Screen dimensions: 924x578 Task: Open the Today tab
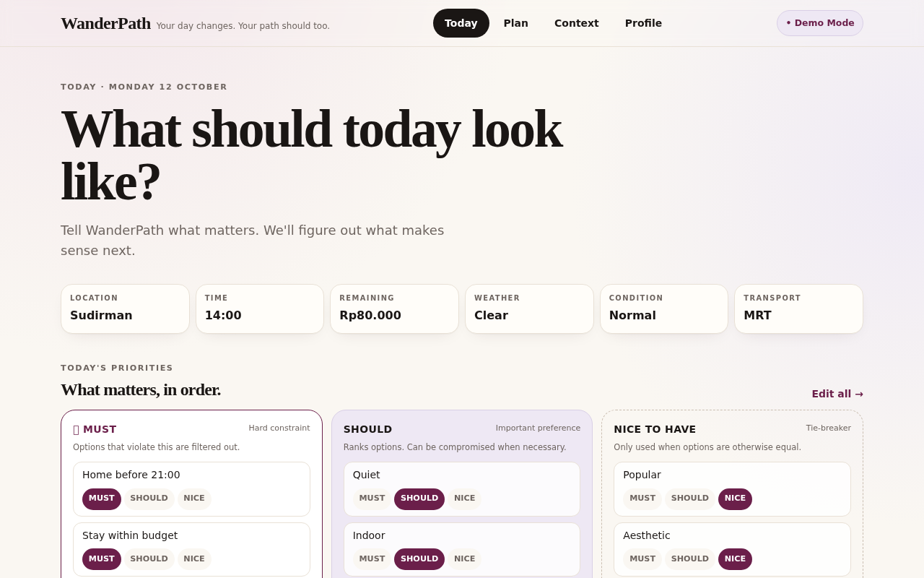pos(461,23)
